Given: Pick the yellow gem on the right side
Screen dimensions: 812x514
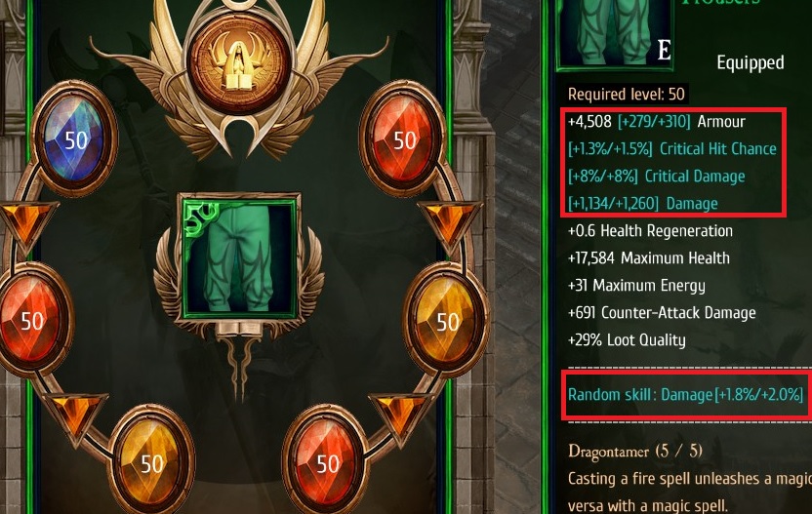Looking at the screenshot, I should click(446, 321).
